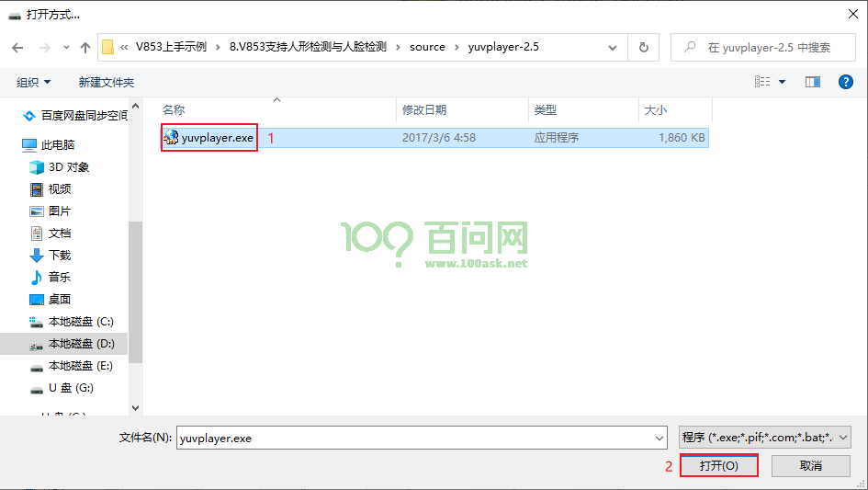Click the change view layout icon
The image size is (868, 490).
tap(762, 82)
